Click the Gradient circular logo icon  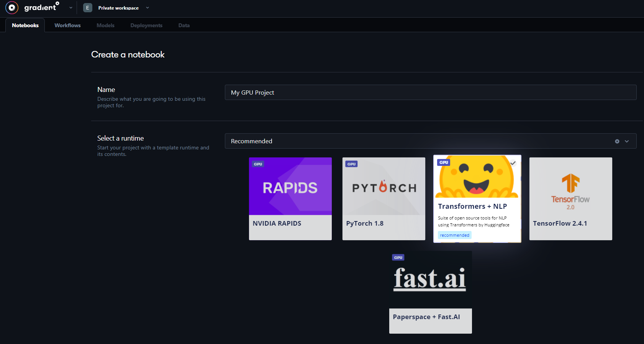(x=12, y=8)
